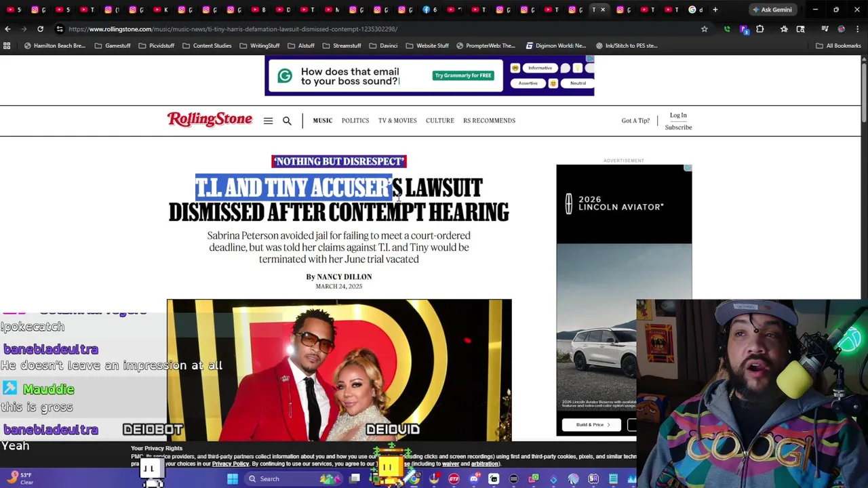
Task: Expand the Davinci bookmarks folder
Action: (383, 45)
